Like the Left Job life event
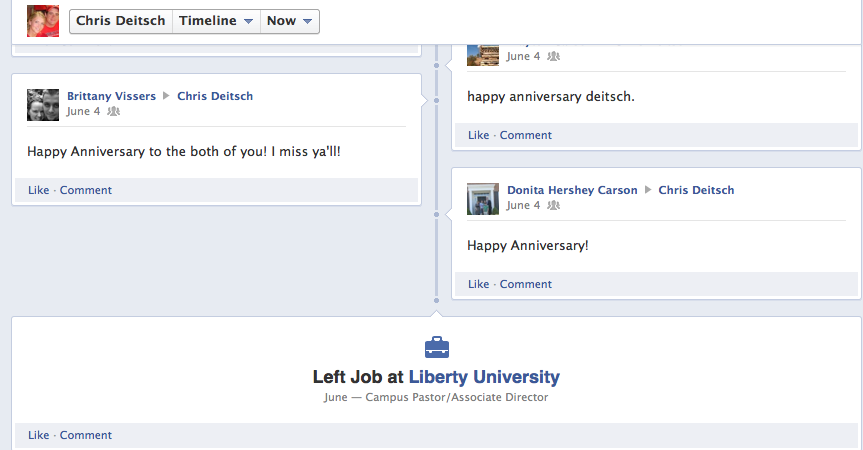Screen dimensions: 863x450 pos(38,435)
